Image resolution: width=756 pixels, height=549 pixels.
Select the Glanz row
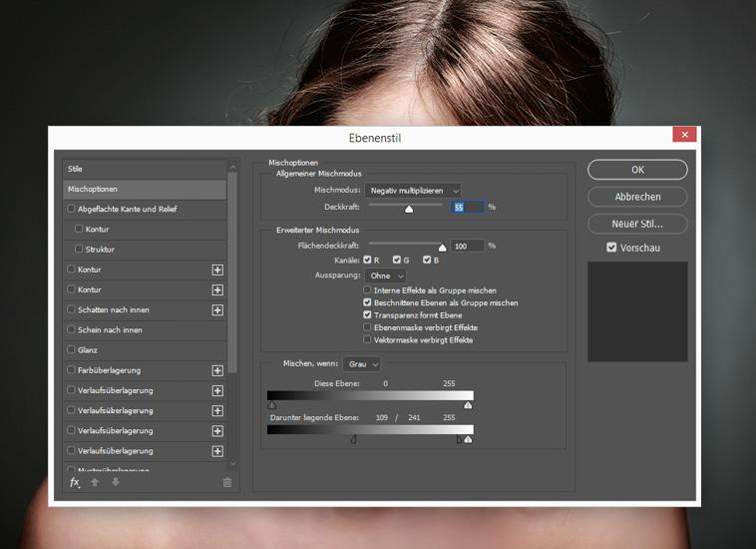145,350
